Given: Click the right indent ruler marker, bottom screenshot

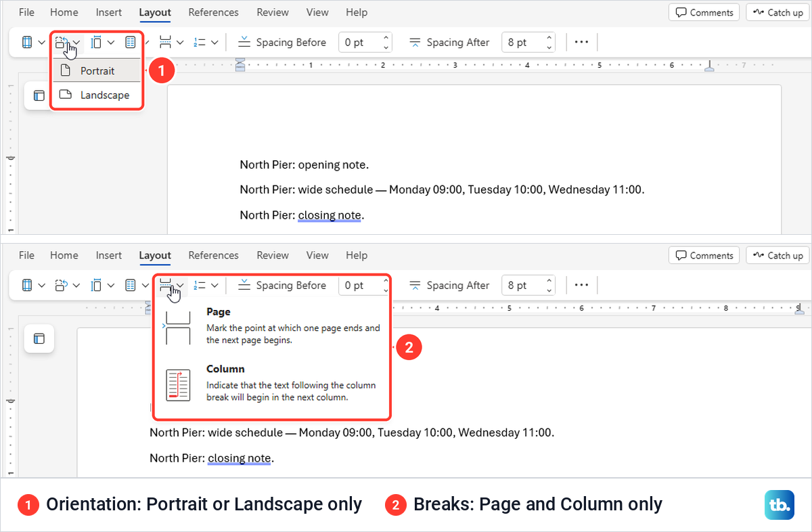Looking at the screenshot, I should [801, 309].
